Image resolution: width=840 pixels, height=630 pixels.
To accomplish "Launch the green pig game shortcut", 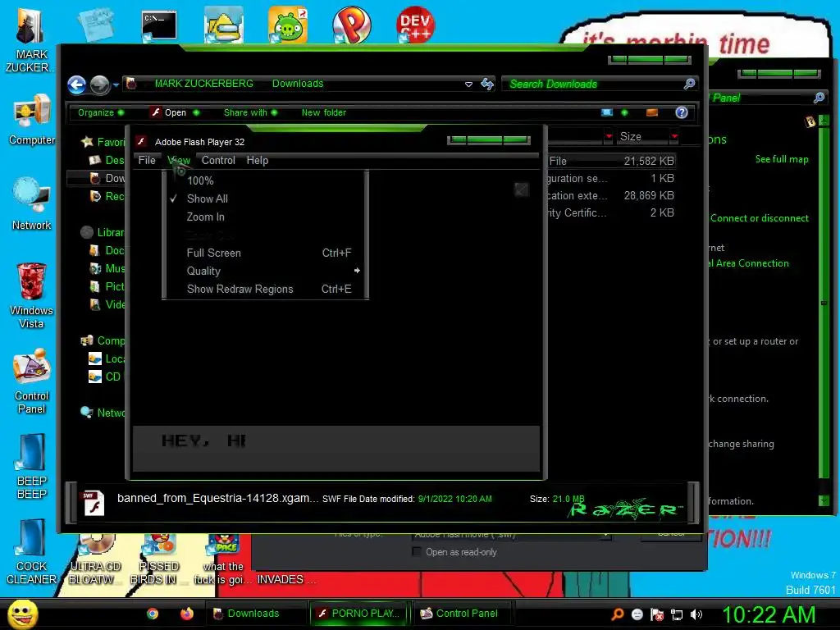I will (288, 25).
